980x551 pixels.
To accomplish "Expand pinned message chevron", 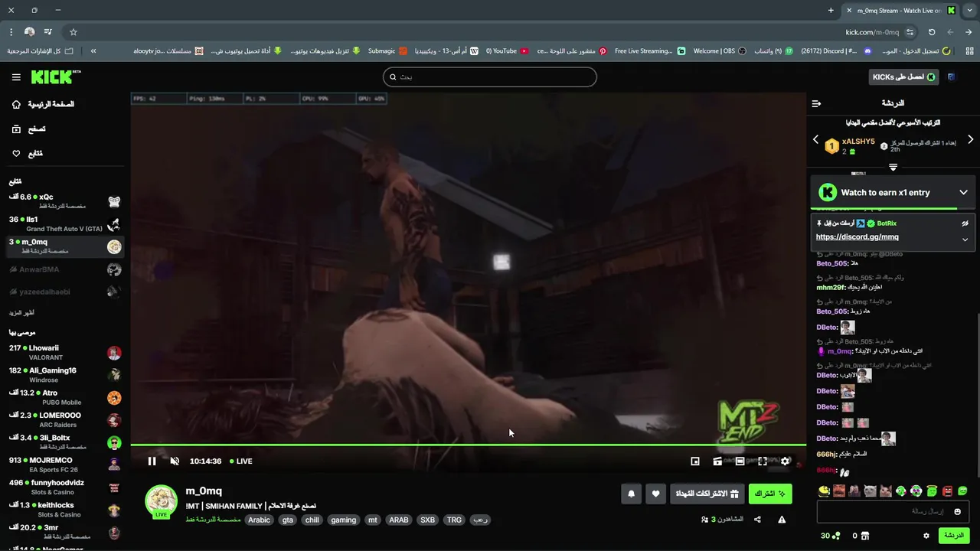I will (965, 240).
